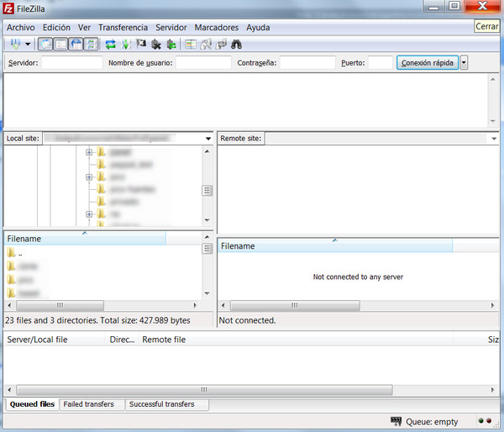The height and width of the screenshot is (432, 504).
Task: Focus the Puerto field
Action: point(381,63)
